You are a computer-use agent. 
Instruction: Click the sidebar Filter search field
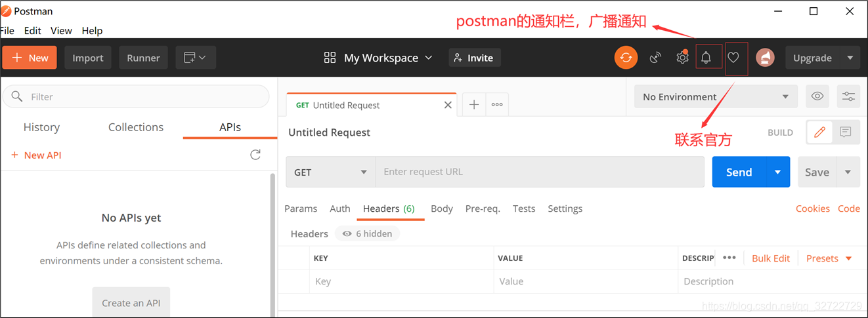click(x=136, y=96)
